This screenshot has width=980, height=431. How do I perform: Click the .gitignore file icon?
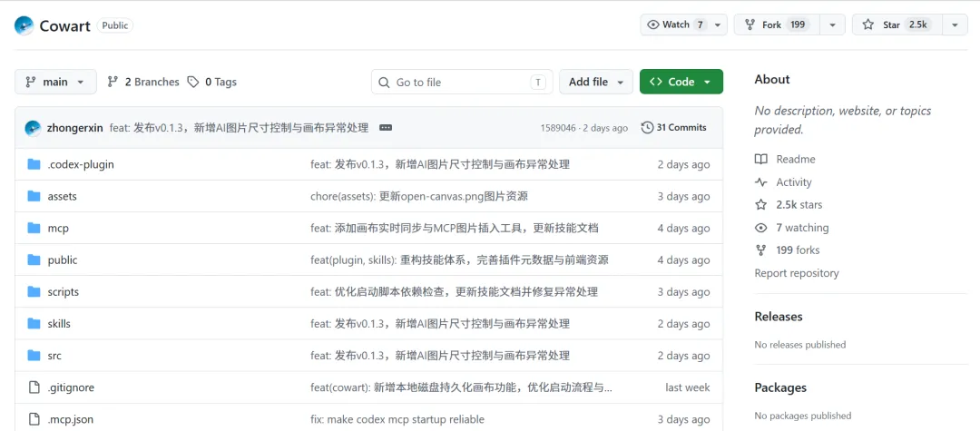pos(34,387)
